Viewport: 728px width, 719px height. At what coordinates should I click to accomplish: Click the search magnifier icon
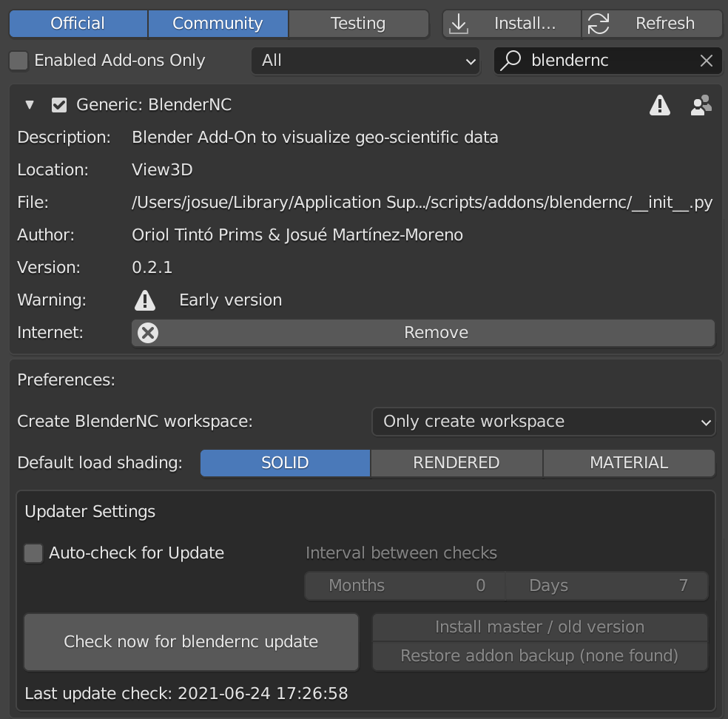click(511, 61)
